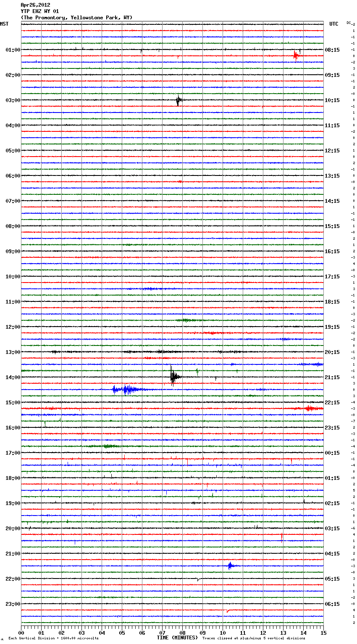This screenshot has width=357, height=644.
Task: Click the 21:15 UTC time label
Action: pyautogui.click(x=332, y=377)
